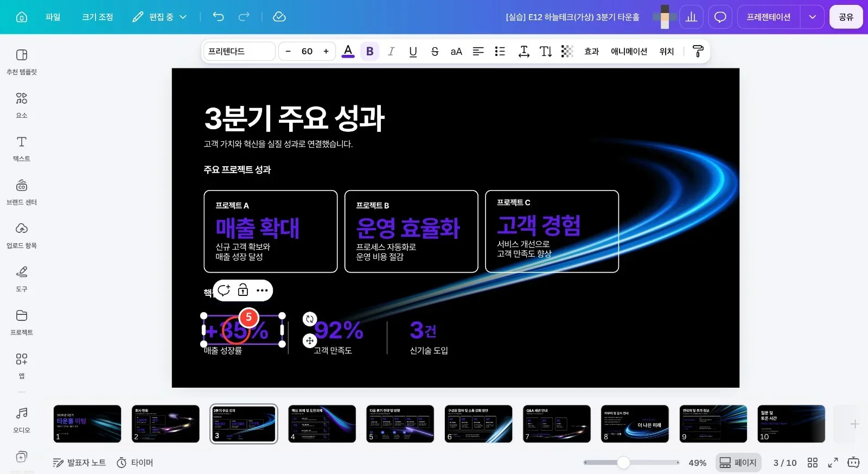This screenshot has width=868, height=474.
Task: Open 브랜드 센터 in sidebar
Action: [22, 192]
